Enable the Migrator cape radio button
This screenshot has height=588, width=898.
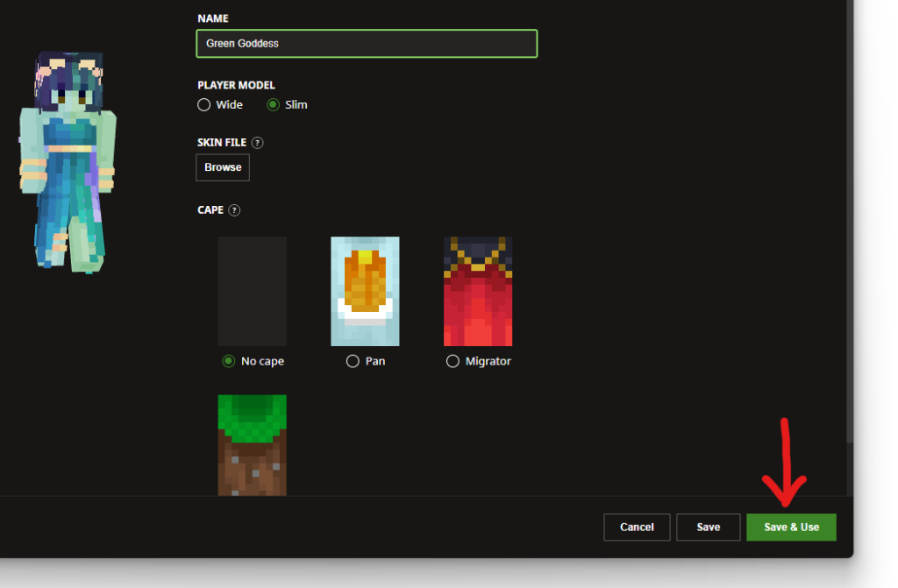click(x=453, y=361)
